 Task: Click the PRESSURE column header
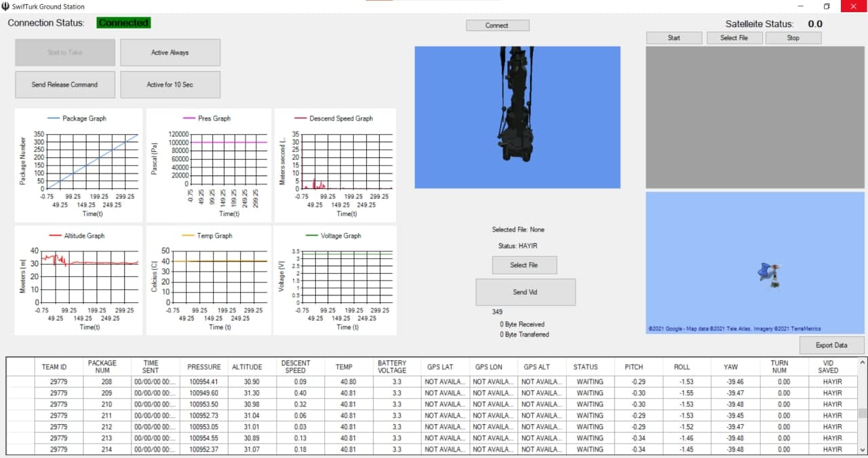[204, 367]
